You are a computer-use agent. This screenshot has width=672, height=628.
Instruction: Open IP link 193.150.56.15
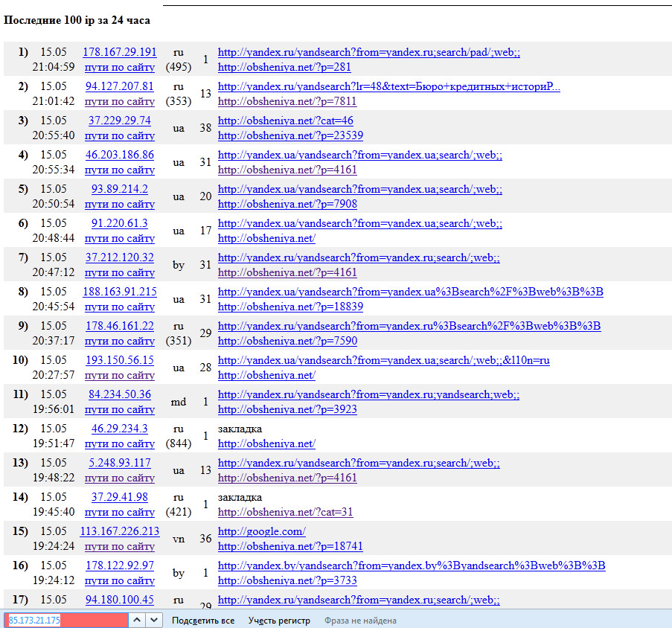click(120, 361)
